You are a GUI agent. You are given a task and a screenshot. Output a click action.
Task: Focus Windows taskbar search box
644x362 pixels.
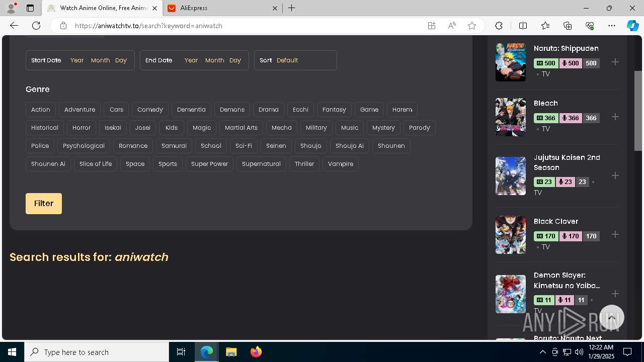point(97,352)
